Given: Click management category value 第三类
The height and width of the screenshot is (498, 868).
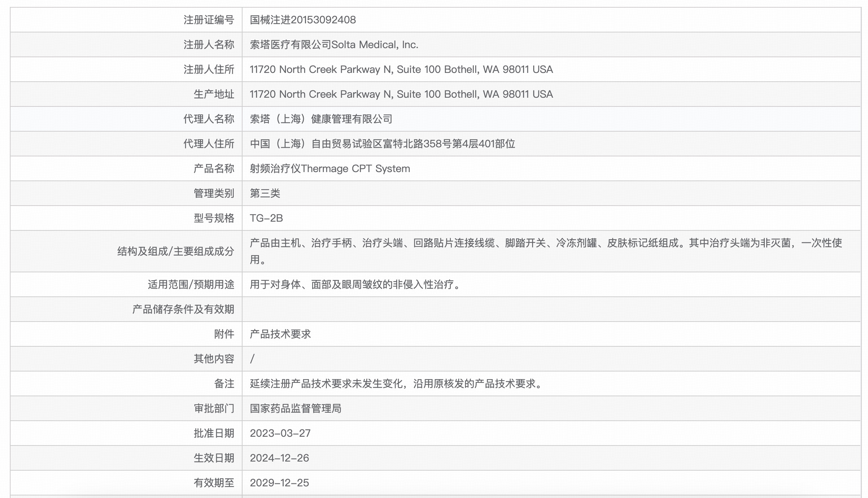Looking at the screenshot, I should point(265,193).
